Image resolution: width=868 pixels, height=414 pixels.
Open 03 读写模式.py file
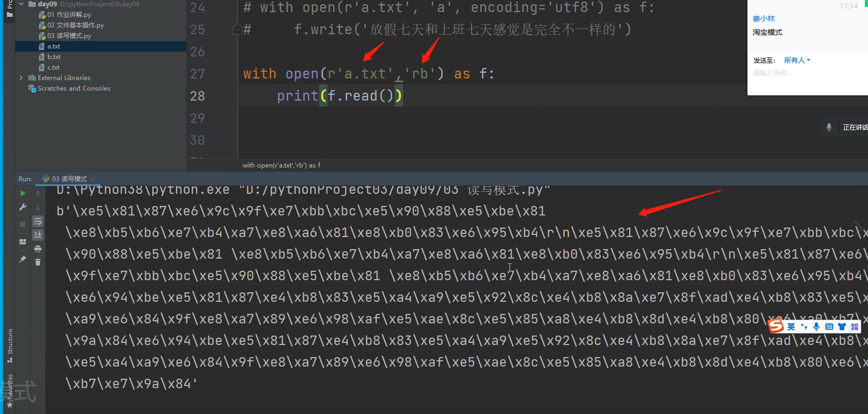point(69,36)
